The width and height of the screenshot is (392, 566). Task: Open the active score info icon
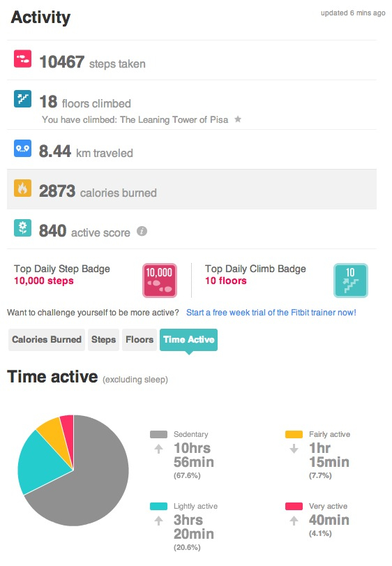(142, 231)
